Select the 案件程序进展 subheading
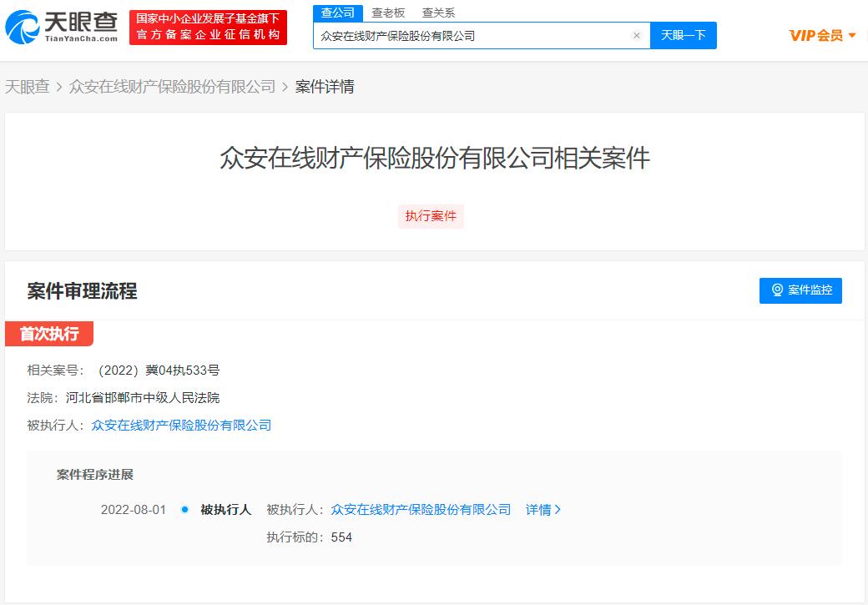The width and height of the screenshot is (868, 605). point(95,474)
